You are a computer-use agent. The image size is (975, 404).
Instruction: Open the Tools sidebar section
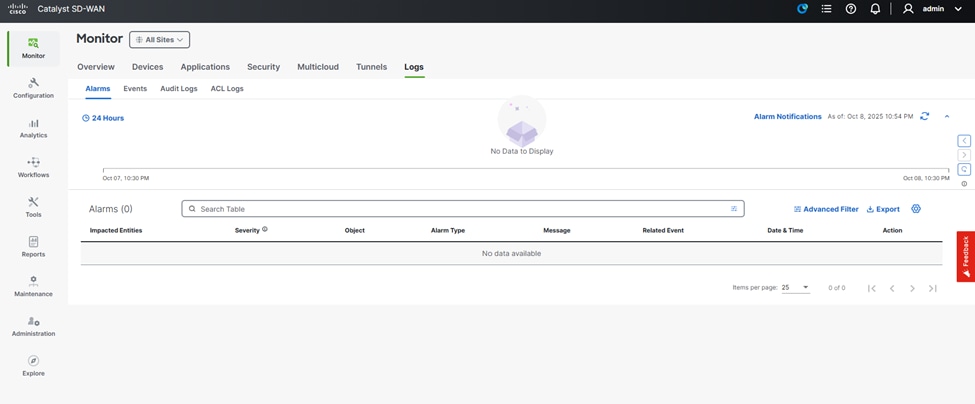(x=34, y=208)
